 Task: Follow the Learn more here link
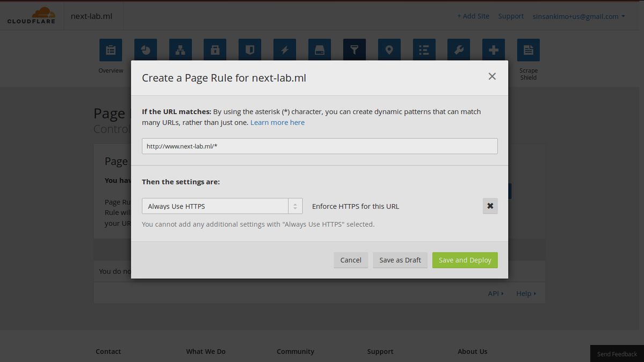(x=277, y=122)
